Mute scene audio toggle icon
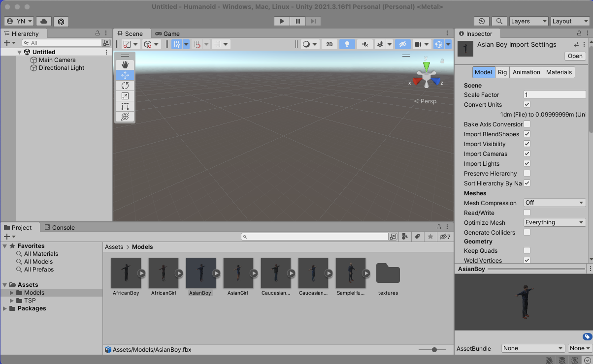Viewport: 593px width, 364px height. coord(364,44)
